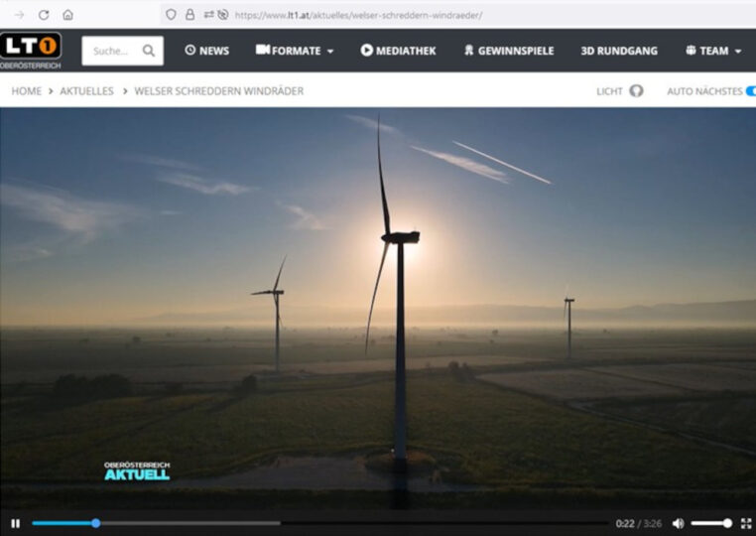Image resolution: width=756 pixels, height=536 pixels.
Task: Reload page with browser refresh icon
Action: click(44, 15)
